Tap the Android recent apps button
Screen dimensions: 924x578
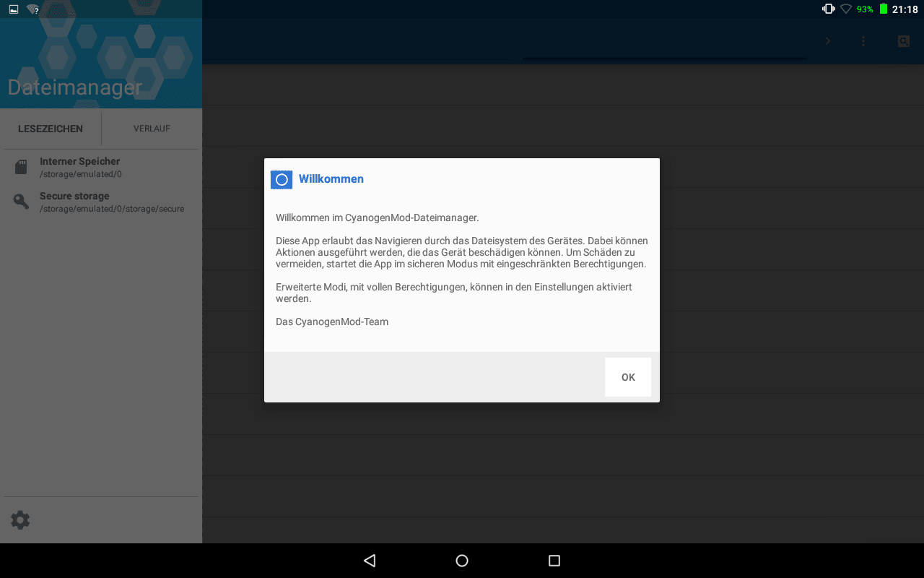(554, 561)
